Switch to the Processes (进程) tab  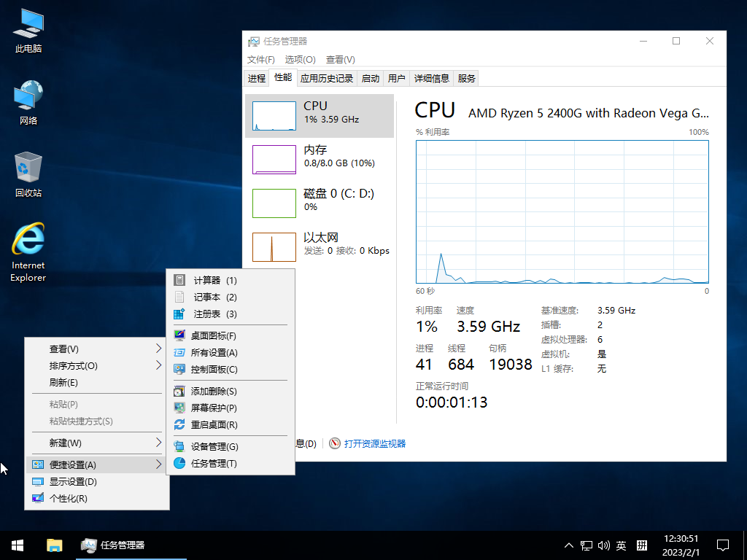click(x=257, y=79)
